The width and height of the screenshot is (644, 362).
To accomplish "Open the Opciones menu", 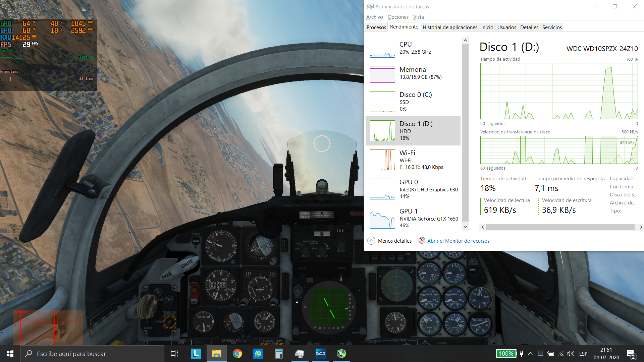I will point(398,17).
